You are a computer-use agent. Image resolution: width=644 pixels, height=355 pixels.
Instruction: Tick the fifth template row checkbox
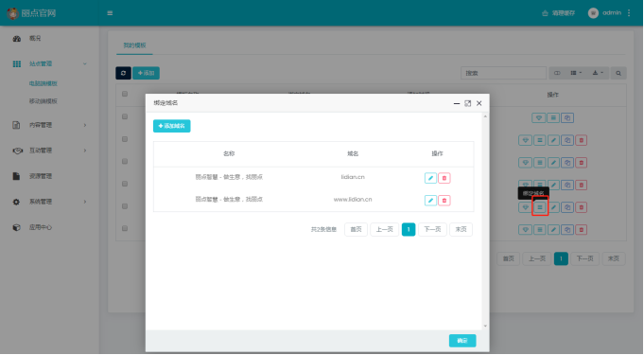pyautogui.click(x=125, y=206)
